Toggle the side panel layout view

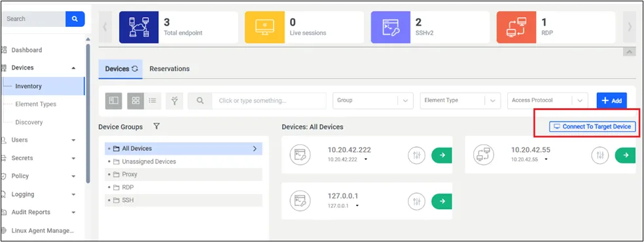tap(114, 100)
